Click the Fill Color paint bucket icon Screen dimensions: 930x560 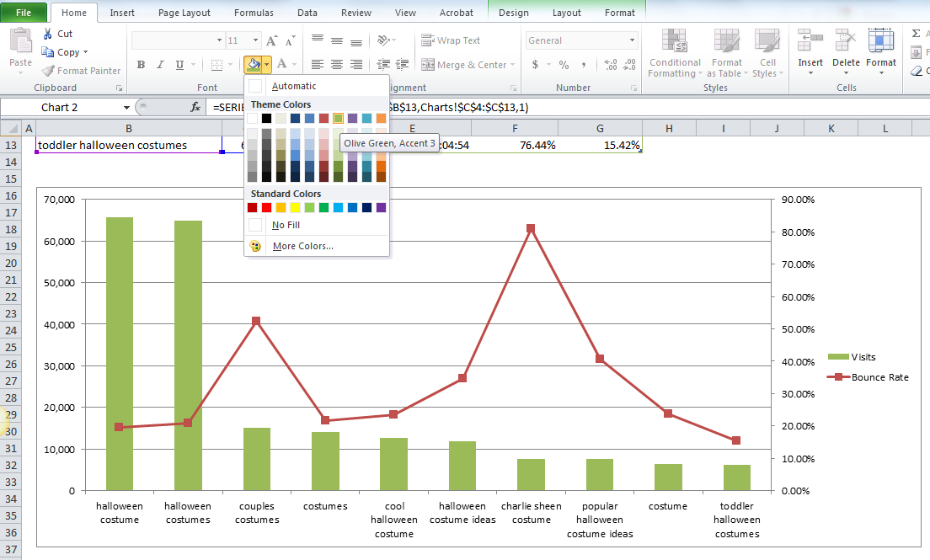coord(253,65)
